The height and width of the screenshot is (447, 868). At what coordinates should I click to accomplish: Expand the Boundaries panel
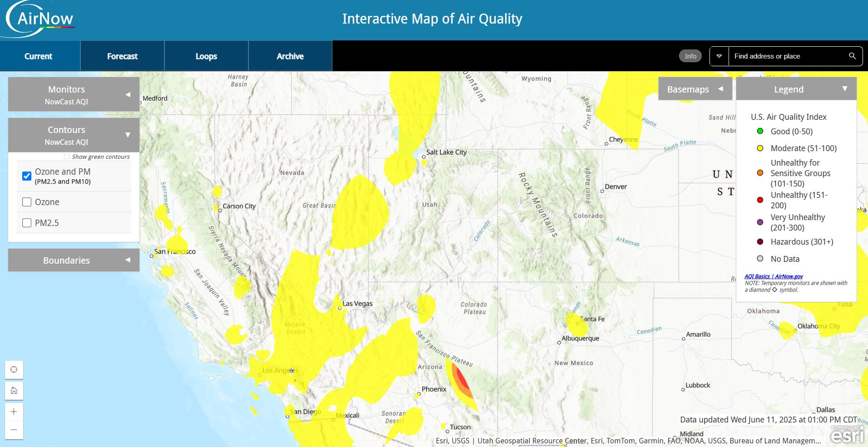74,260
